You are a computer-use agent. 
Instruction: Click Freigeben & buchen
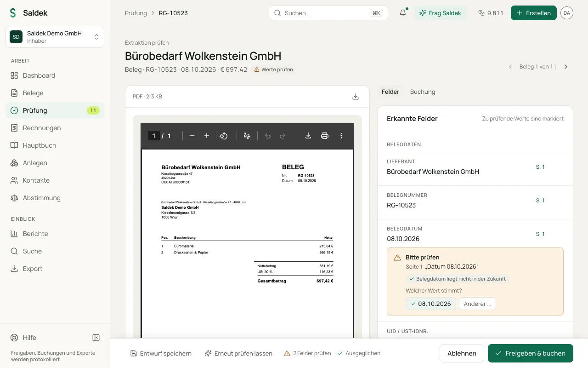531,353
